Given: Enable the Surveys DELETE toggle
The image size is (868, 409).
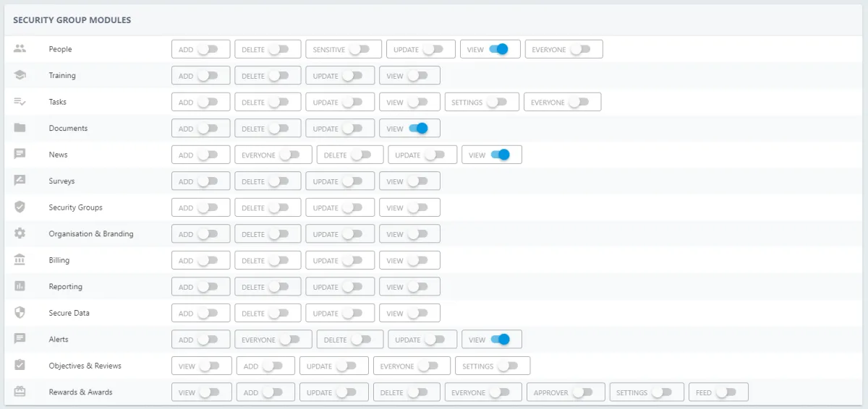Looking at the screenshot, I should (x=278, y=181).
